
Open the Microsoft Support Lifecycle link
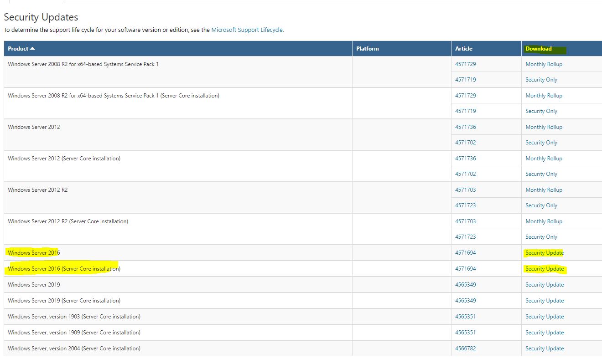[247, 30]
